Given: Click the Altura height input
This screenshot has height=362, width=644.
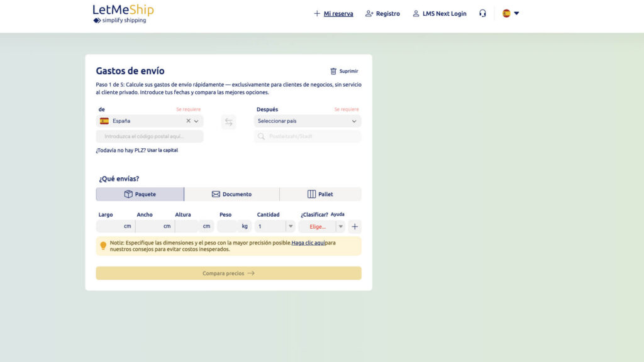Looking at the screenshot, I should pos(194,226).
